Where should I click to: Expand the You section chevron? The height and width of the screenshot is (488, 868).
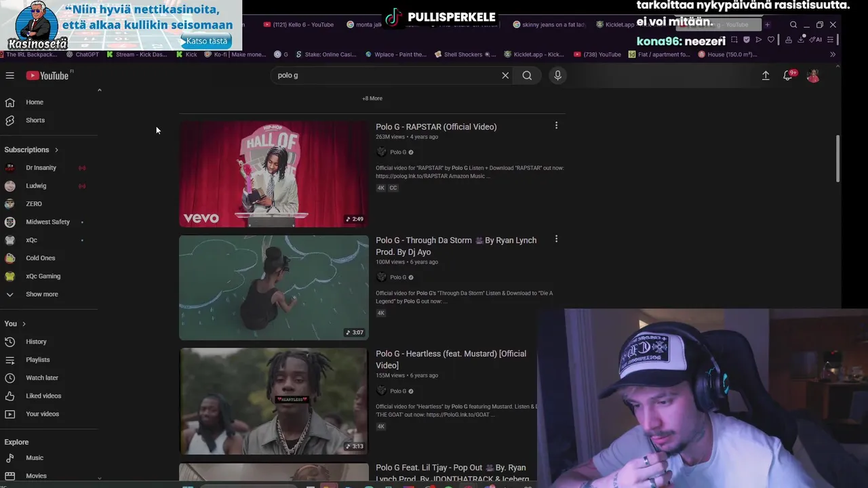24,324
